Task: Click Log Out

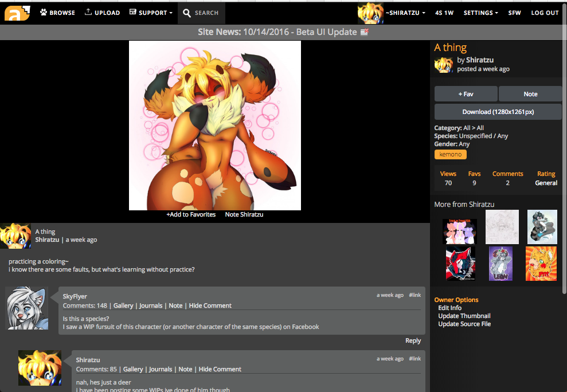Action: (545, 13)
